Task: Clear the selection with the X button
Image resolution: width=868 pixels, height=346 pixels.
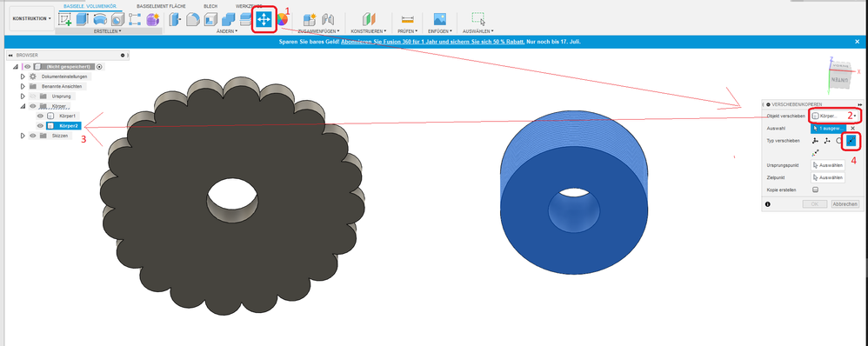Action: 852,129
